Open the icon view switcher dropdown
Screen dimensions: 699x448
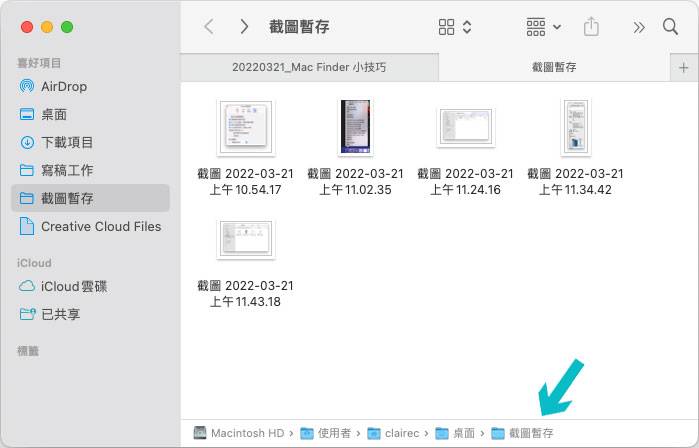point(455,27)
